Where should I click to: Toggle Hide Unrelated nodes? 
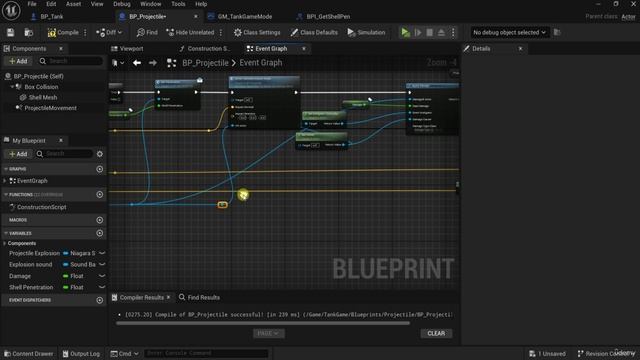pyautogui.click(x=190, y=33)
